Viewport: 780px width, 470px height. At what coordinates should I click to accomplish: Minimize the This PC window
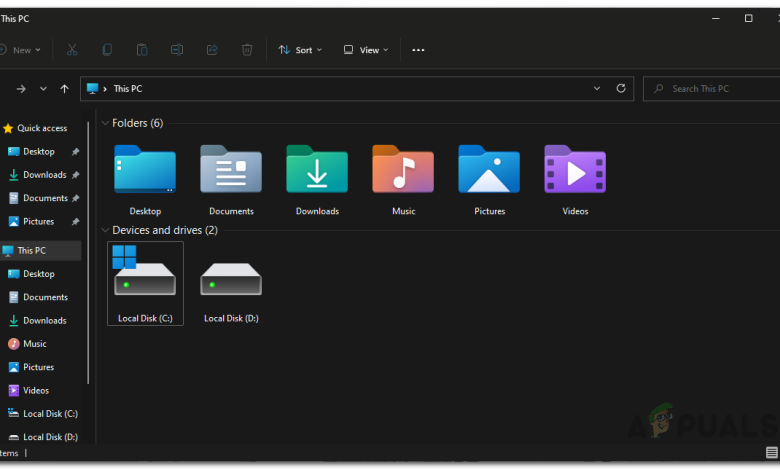(716, 18)
